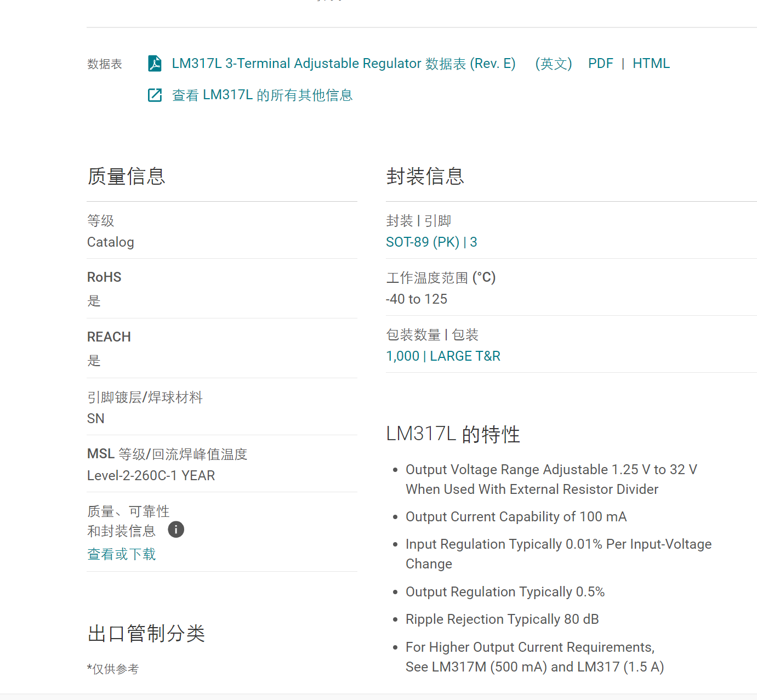This screenshot has width=757, height=700.
Task: Select the -40 to 125 temperature value
Action: (x=417, y=299)
